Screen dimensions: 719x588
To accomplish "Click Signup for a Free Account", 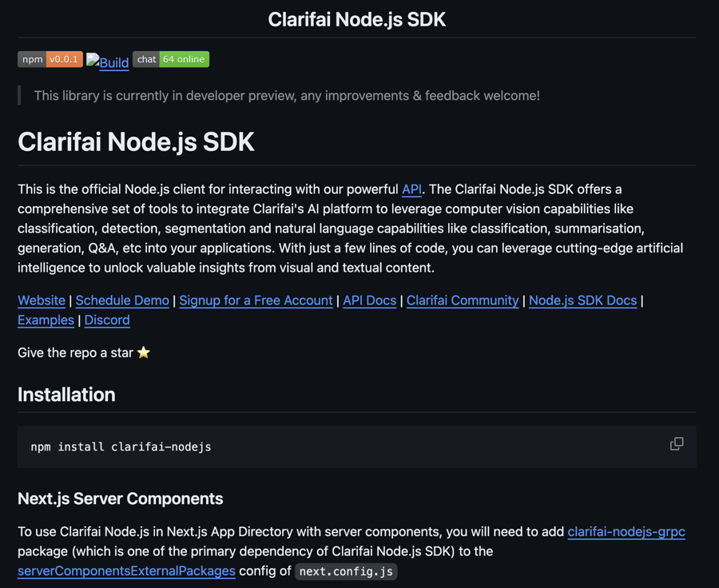I will pos(256,300).
